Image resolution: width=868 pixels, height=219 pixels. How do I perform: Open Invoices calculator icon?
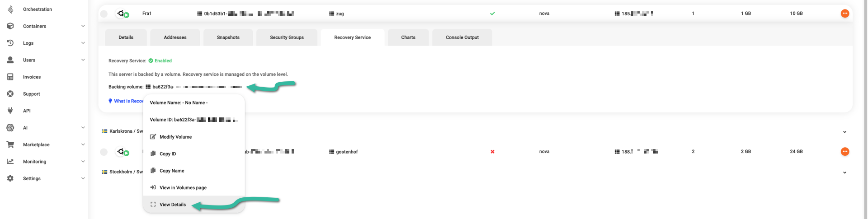pyautogui.click(x=10, y=77)
